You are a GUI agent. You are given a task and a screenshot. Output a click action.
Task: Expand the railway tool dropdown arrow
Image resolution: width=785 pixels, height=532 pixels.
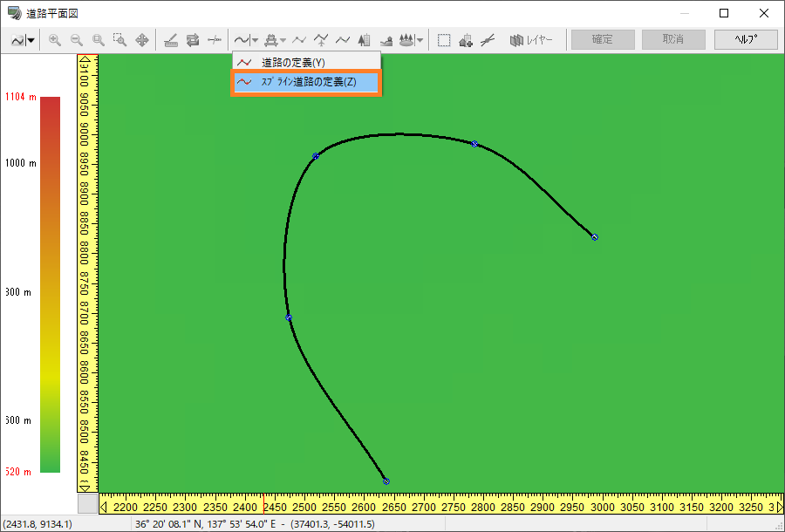click(x=283, y=40)
